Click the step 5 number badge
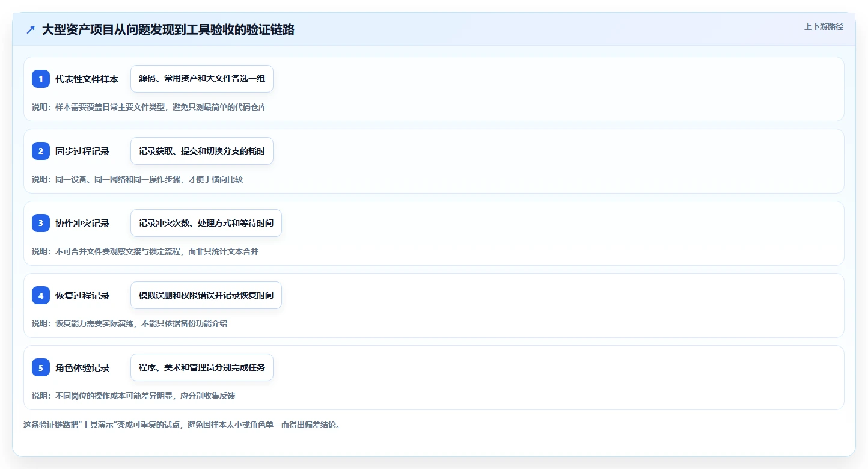Image resolution: width=868 pixels, height=469 pixels. click(41, 367)
